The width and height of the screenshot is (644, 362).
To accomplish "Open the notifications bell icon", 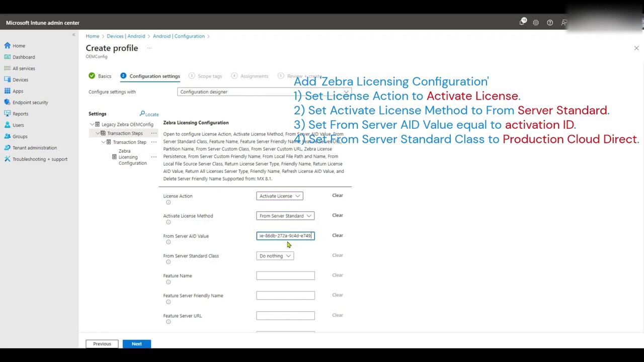I will pos(522,23).
